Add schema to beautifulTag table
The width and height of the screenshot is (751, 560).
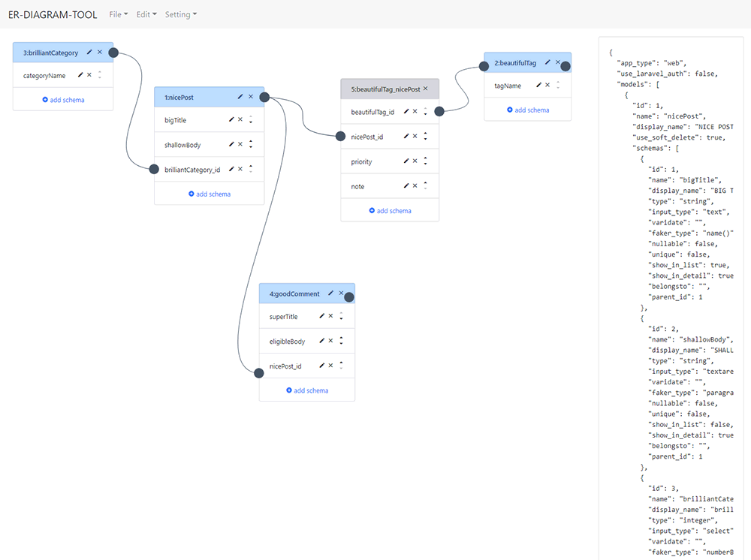(x=528, y=110)
